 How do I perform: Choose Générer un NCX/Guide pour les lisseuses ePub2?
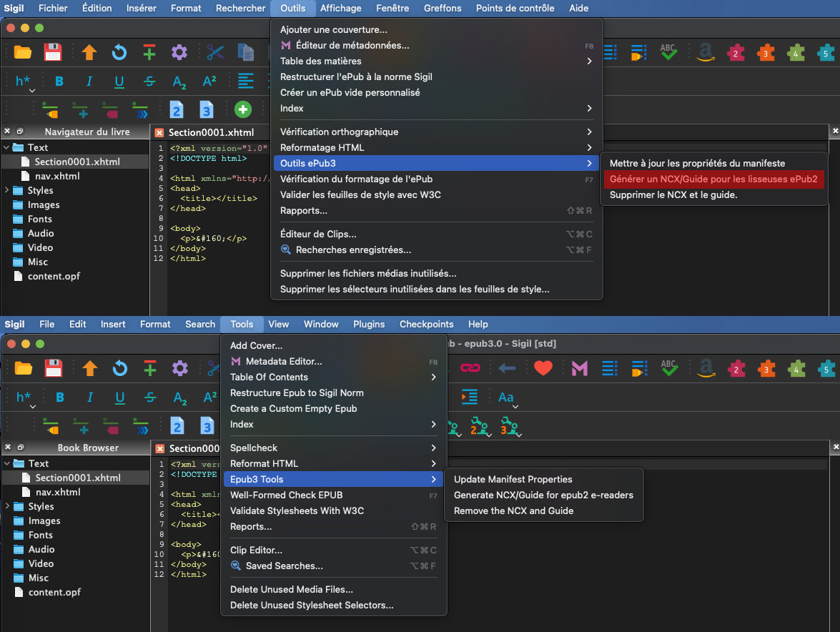pyautogui.click(x=713, y=179)
